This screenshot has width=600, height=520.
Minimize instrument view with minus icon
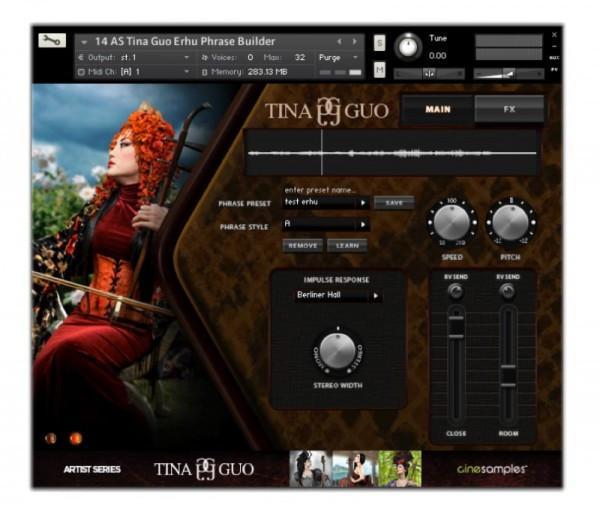pos(554,46)
